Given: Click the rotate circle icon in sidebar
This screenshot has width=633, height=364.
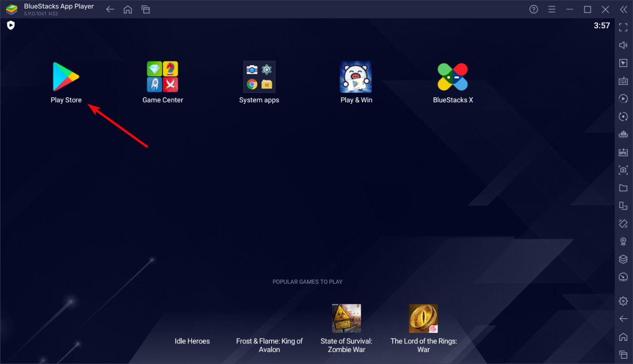Looking at the screenshot, I should 623,116.
